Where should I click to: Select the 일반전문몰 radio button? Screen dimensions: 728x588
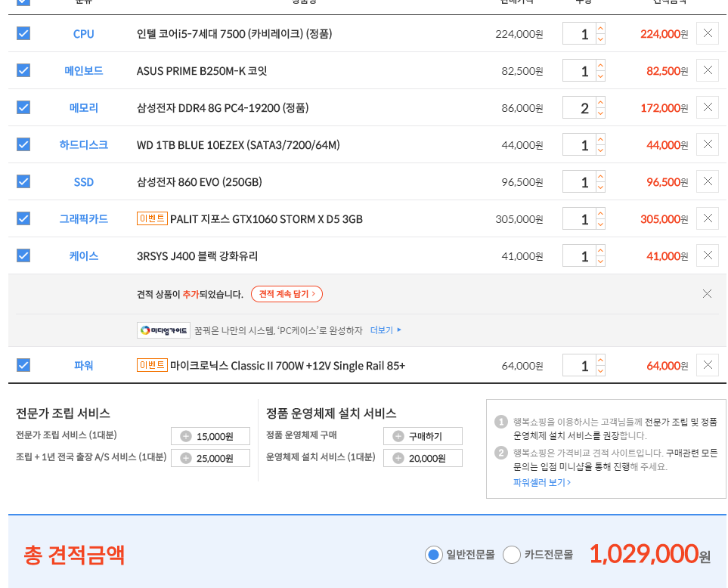tap(433, 555)
